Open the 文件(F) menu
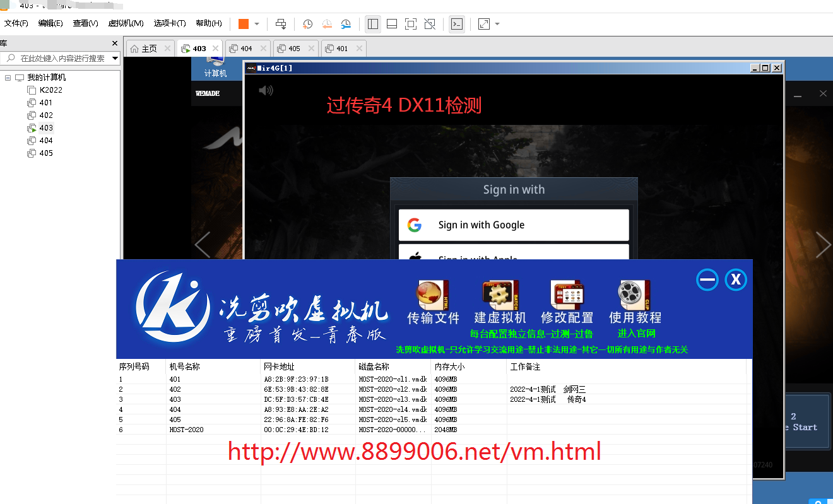The height and width of the screenshot is (504, 833). [x=16, y=23]
